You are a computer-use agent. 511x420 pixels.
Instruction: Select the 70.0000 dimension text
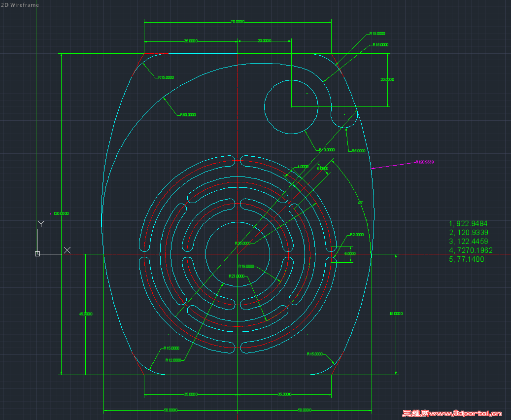[x=238, y=22]
